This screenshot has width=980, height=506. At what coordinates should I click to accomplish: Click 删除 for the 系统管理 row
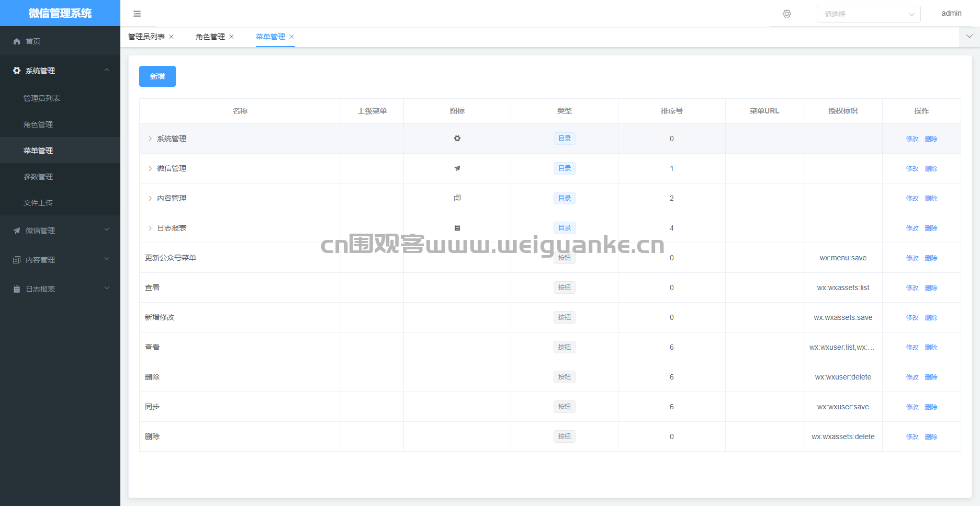[931, 139]
